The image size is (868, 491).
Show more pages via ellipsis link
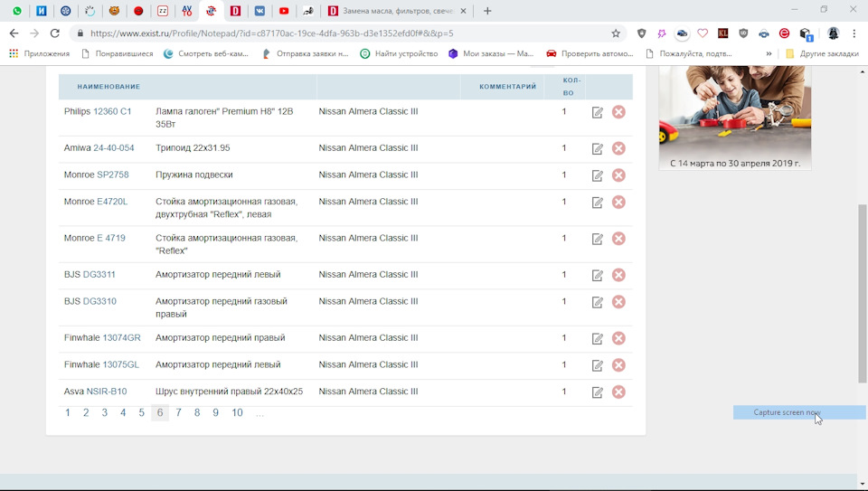(x=259, y=413)
